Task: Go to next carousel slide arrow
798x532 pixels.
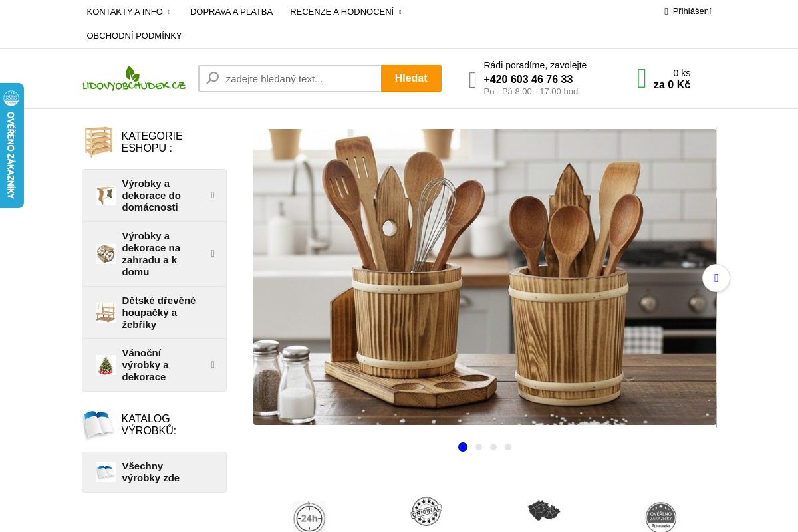Action: pos(716,278)
